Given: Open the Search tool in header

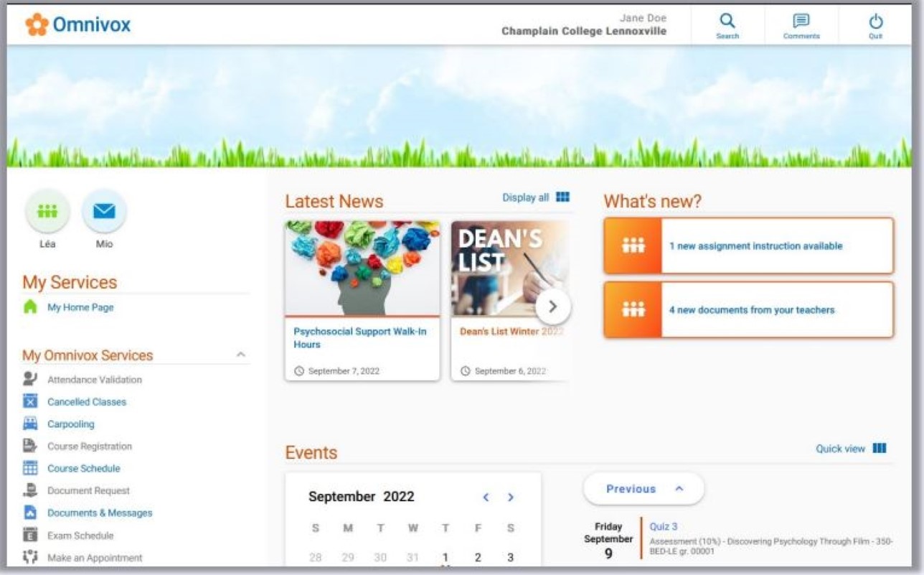Looking at the screenshot, I should click(x=727, y=26).
